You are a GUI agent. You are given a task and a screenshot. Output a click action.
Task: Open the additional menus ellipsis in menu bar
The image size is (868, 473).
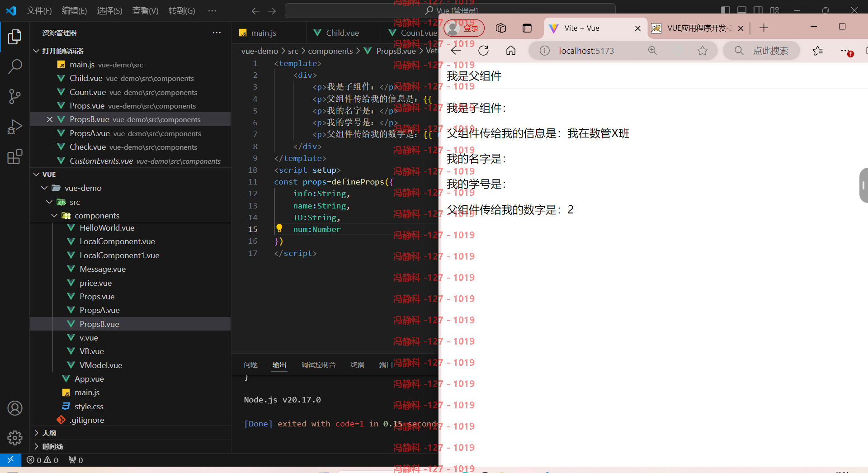[212, 10]
